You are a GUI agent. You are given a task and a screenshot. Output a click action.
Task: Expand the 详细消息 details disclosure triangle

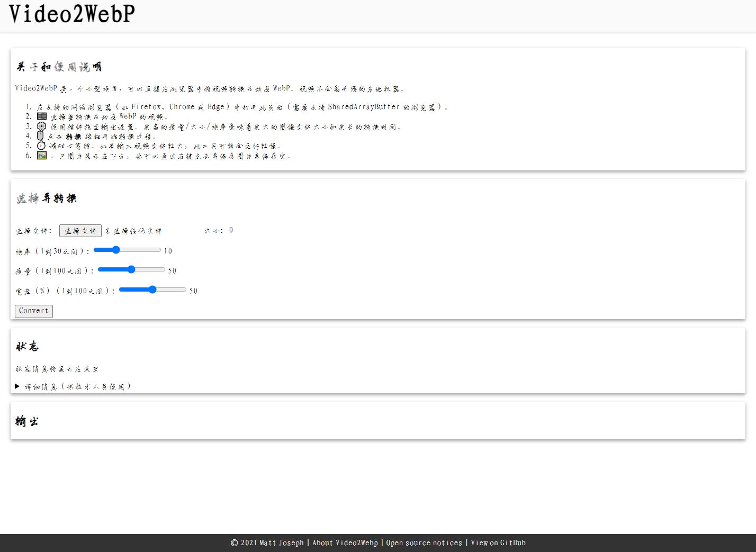17,386
